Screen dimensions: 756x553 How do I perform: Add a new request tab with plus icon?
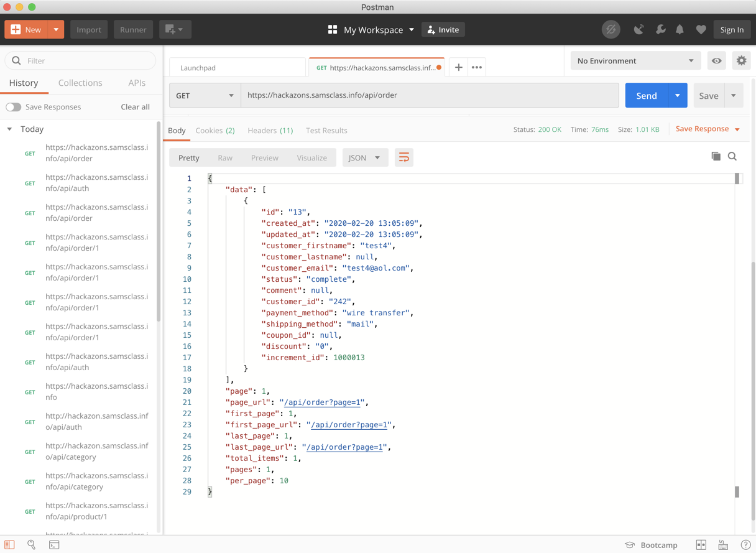tap(458, 67)
